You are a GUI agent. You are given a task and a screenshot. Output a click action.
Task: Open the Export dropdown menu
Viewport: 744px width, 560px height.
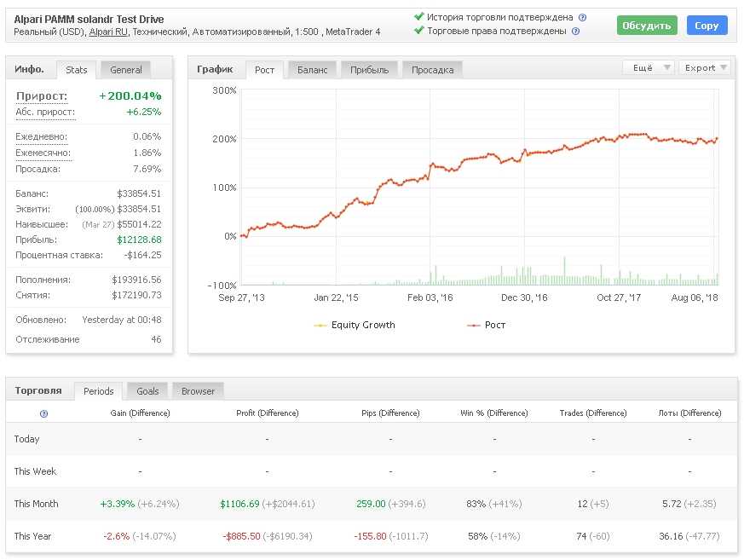(x=707, y=68)
